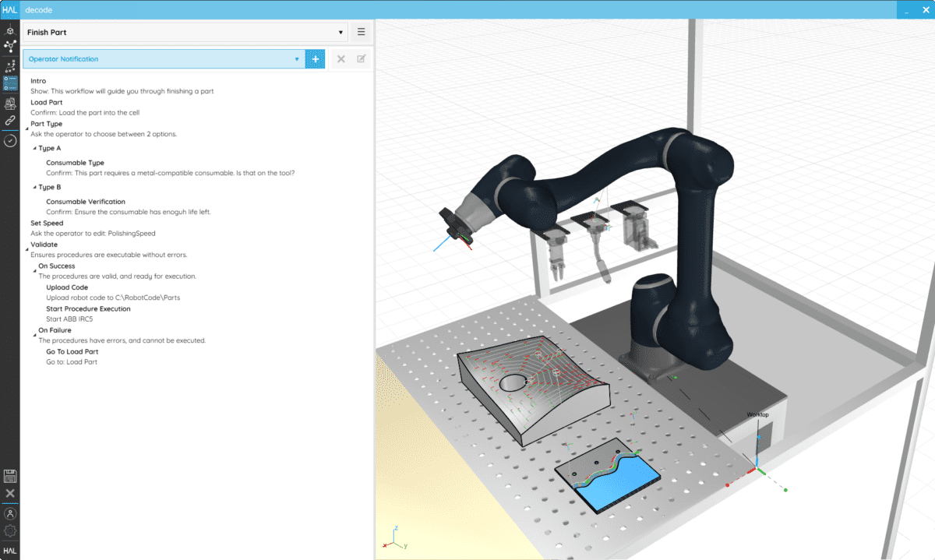Click the save (floppy disk) icon
This screenshot has width=935, height=560.
10,476
